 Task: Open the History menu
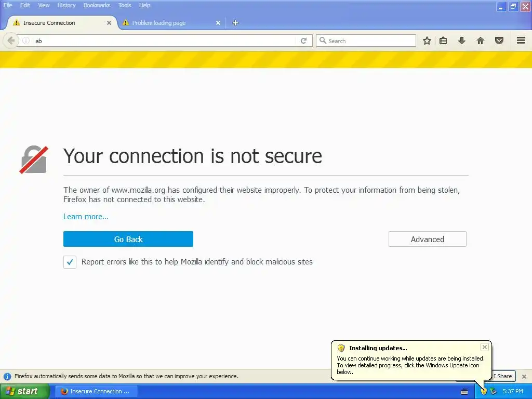[66, 5]
